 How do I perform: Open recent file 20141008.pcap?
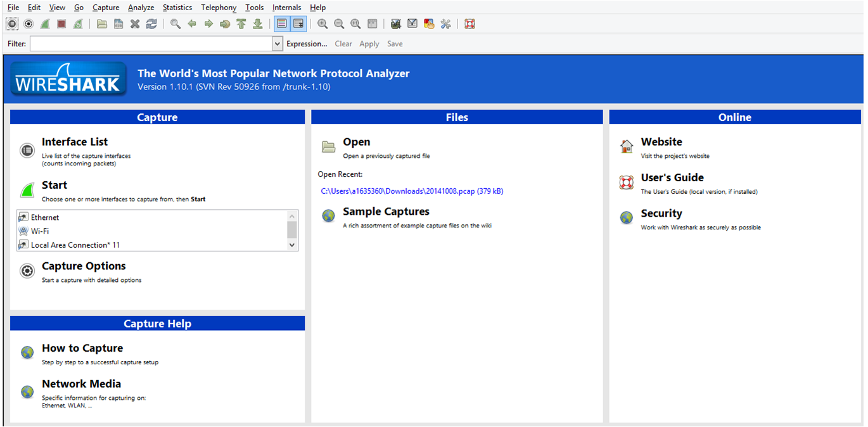pos(412,191)
